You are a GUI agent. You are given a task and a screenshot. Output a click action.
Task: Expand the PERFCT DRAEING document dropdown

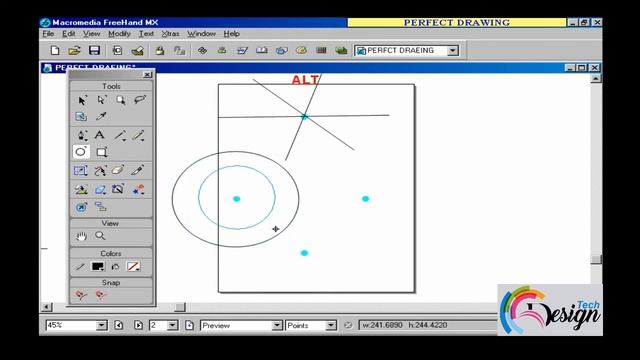click(x=453, y=51)
